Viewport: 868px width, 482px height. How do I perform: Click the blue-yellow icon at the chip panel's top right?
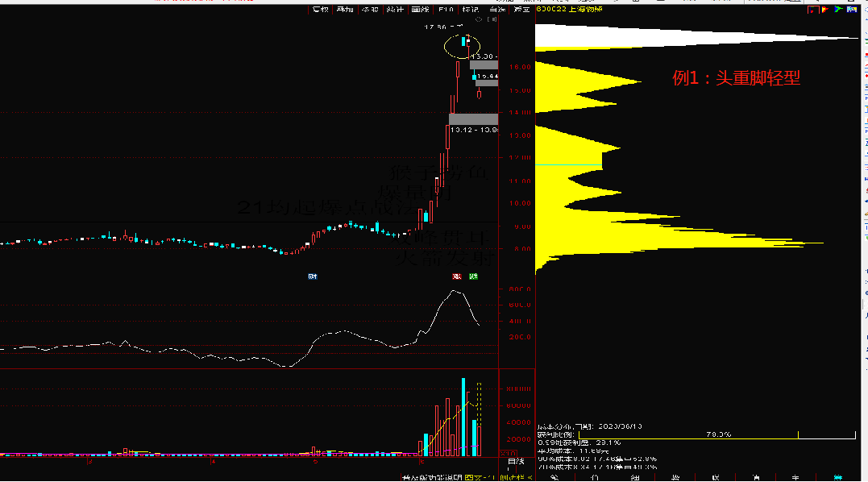(852, 10)
